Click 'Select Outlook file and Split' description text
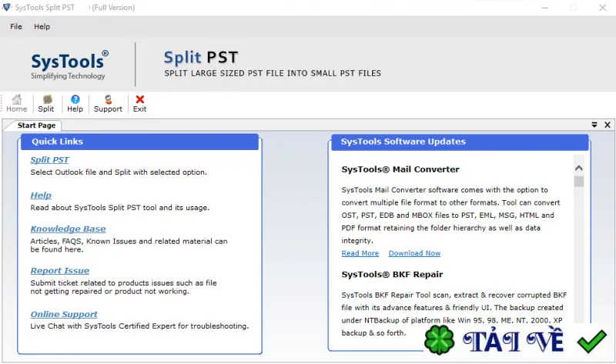616x364 pixels. [119, 172]
